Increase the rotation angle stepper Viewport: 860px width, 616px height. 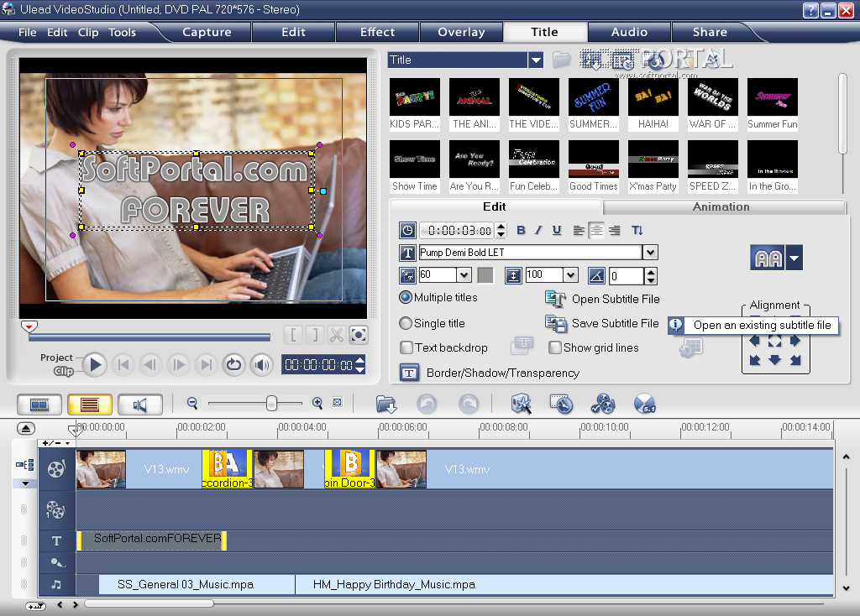pos(651,272)
